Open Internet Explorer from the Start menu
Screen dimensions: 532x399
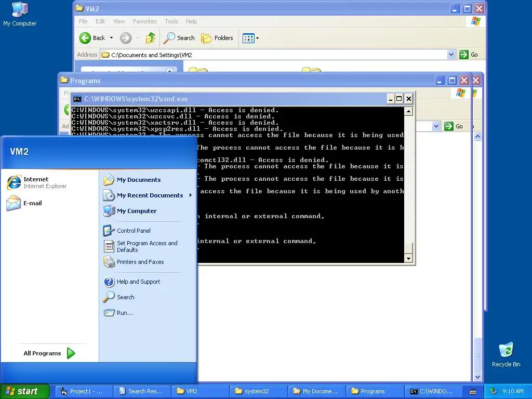37,182
